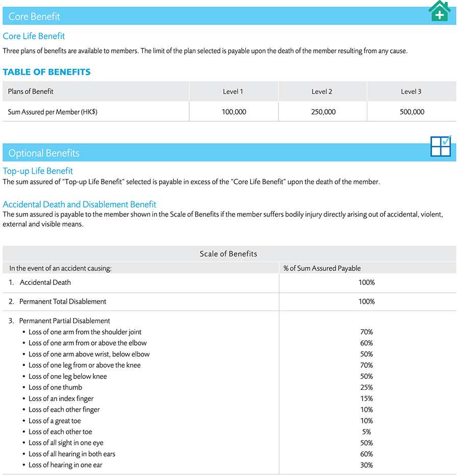The height and width of the screenshot is (476, 459).
Task: Open the Top-up Life Benefit heading
Action: [x=38, y=171]
